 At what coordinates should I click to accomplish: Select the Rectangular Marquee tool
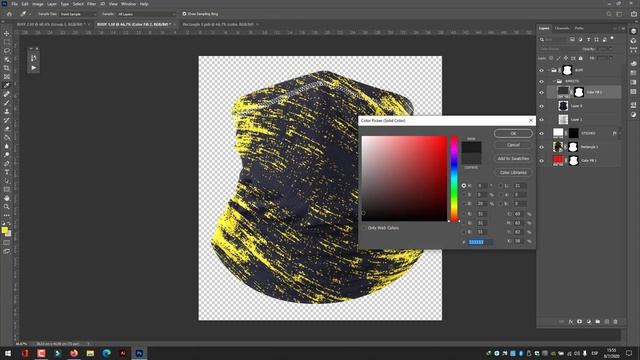tap(7, 42)
